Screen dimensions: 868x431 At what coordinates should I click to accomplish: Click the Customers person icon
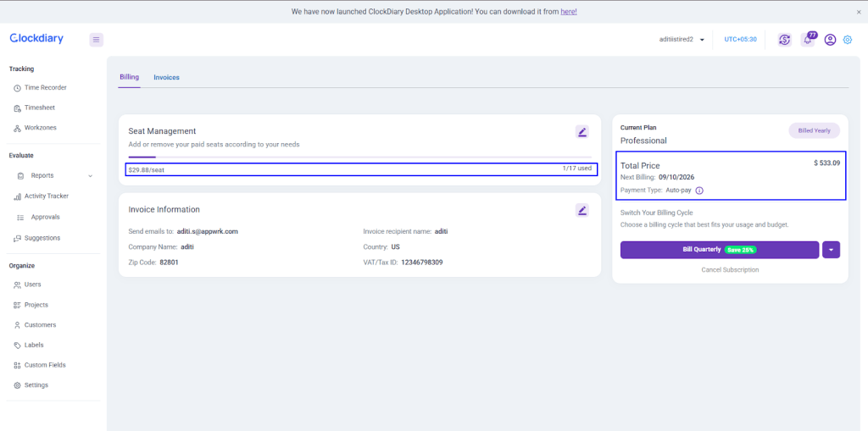[17, 325]
